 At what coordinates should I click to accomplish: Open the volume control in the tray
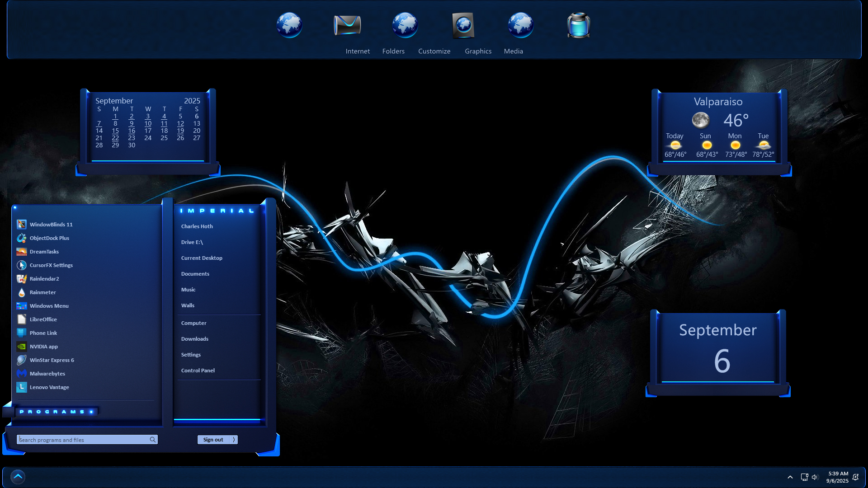point(815,477)
